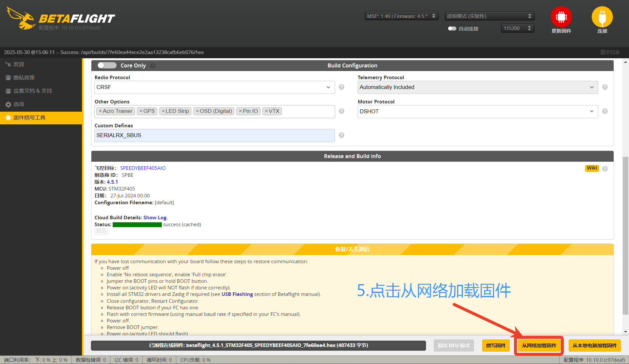Click the 数据包错误 packet error status
Screen dimensions: 629x364
pos(91,360)
